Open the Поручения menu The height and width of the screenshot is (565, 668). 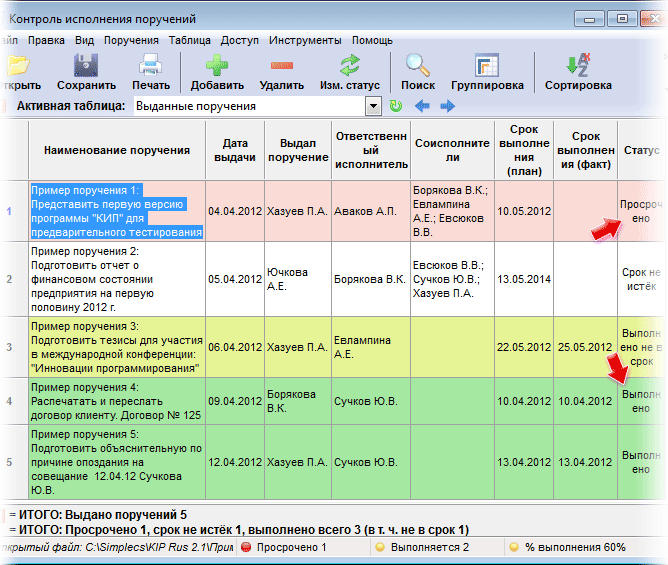(x=131, y=40)
